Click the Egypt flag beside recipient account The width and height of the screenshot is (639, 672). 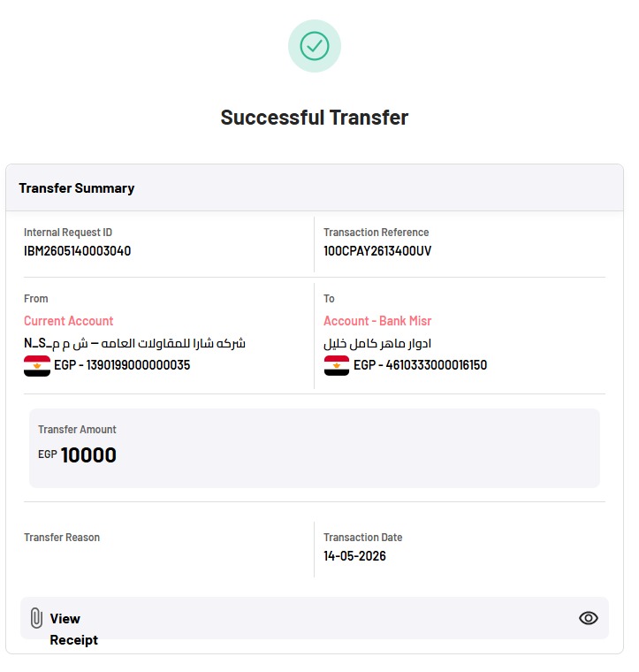337,365
